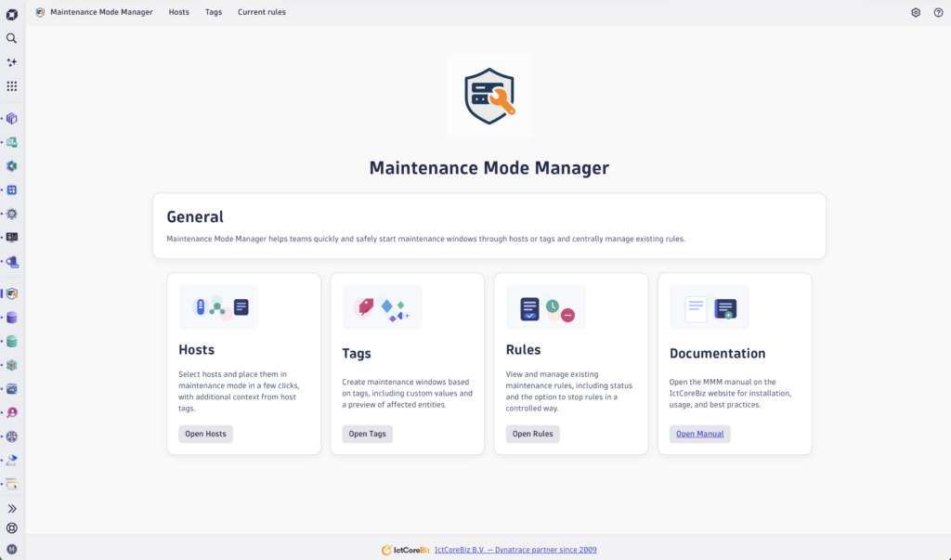Open the AI sparkle assistant icon
This screenshot has height=560, width=951.
click(x=12, y=62)
